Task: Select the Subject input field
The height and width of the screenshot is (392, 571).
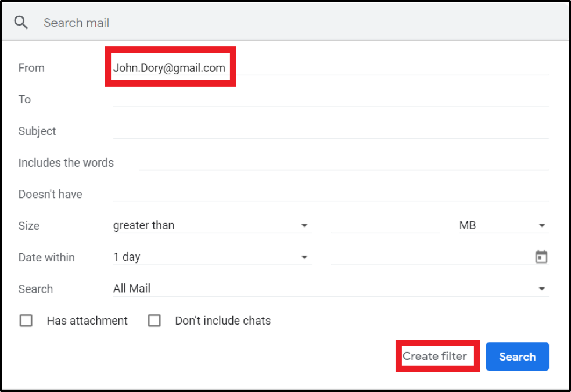Action: coord(330,131)
